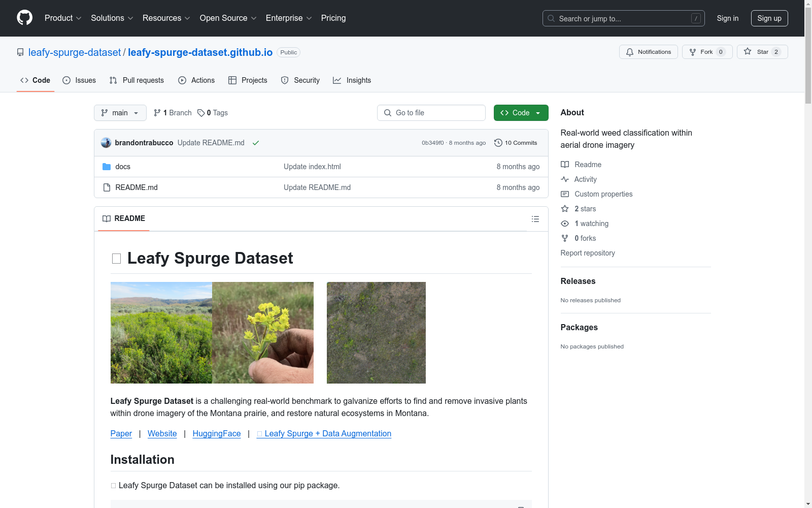This screenshot has height=508, width=812.
Task: Expand the Solutions menu
Action: 112,18
